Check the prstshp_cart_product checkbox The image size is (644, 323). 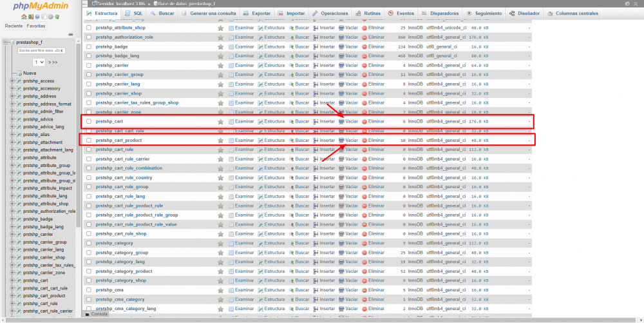[x=89, y=141]
